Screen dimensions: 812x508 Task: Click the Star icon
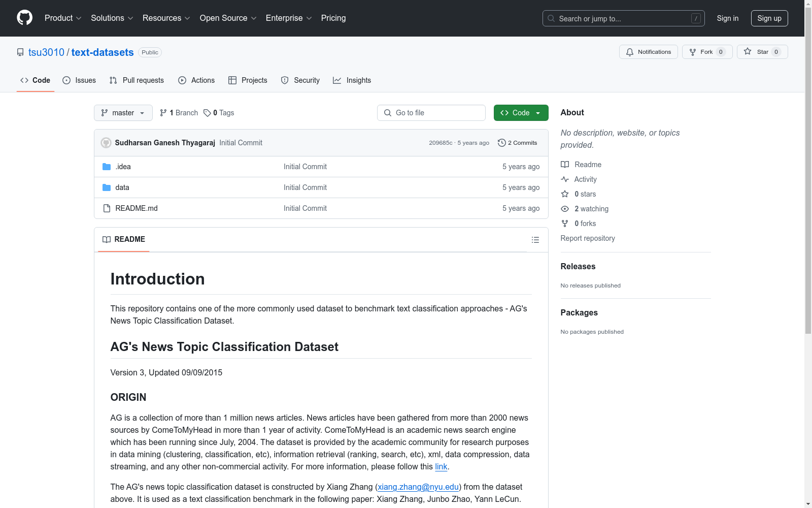pos(748,51)
